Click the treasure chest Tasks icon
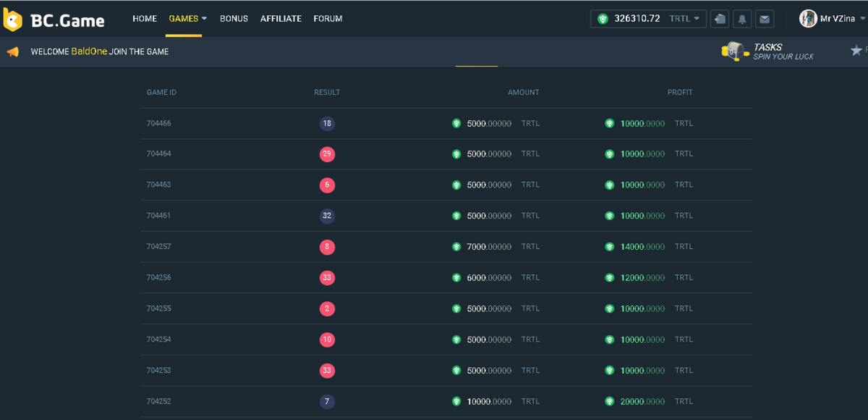Image resolution: width=868 pixels, height=420 pixels. pyautogui.click(x=734, y=51)
